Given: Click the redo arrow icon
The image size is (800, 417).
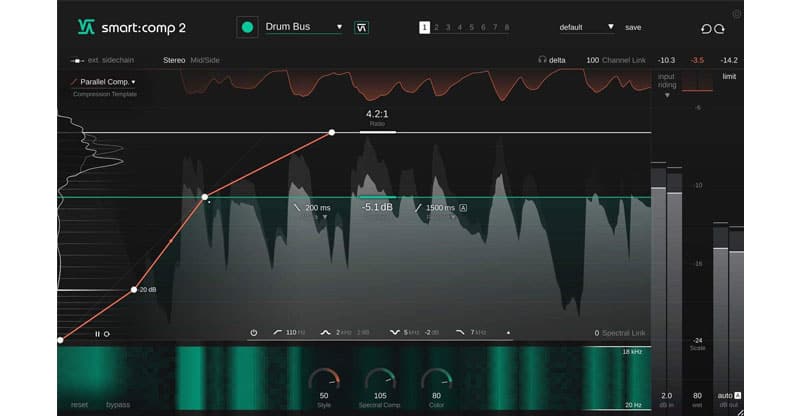Looking at the screenshot, I should (719, 29).
